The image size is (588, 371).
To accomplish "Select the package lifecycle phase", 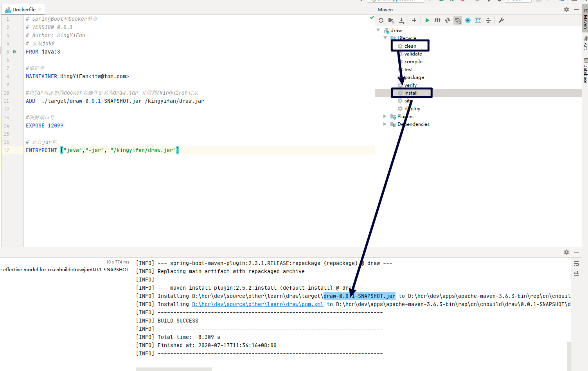I will 414,77.
